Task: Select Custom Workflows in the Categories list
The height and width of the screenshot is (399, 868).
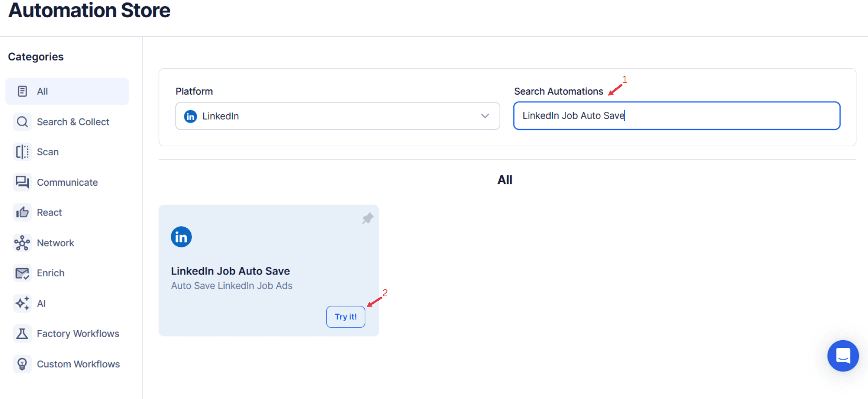Action: (78, 364)
